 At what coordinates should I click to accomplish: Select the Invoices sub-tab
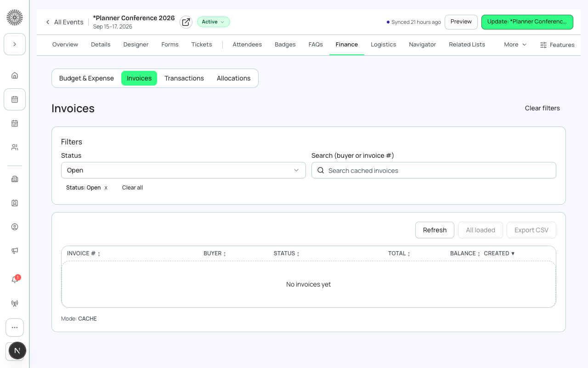click(139, 78)
